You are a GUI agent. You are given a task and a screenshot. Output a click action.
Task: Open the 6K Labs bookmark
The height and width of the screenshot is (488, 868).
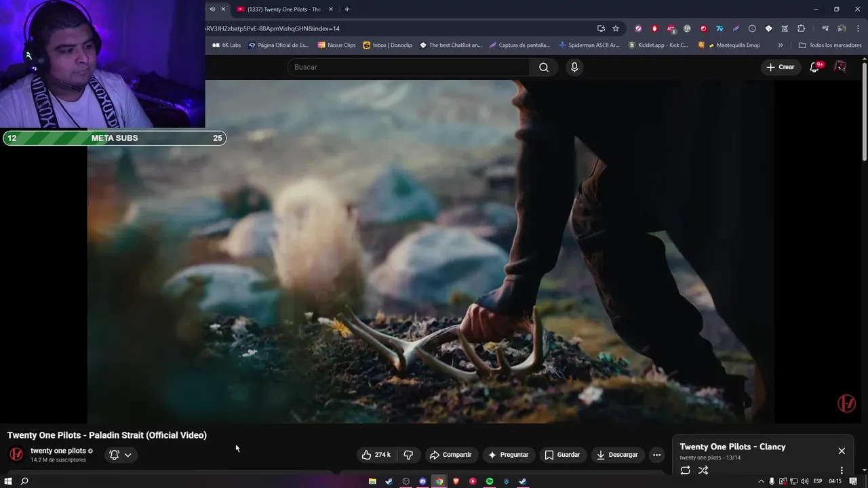[x=226, y=45]
